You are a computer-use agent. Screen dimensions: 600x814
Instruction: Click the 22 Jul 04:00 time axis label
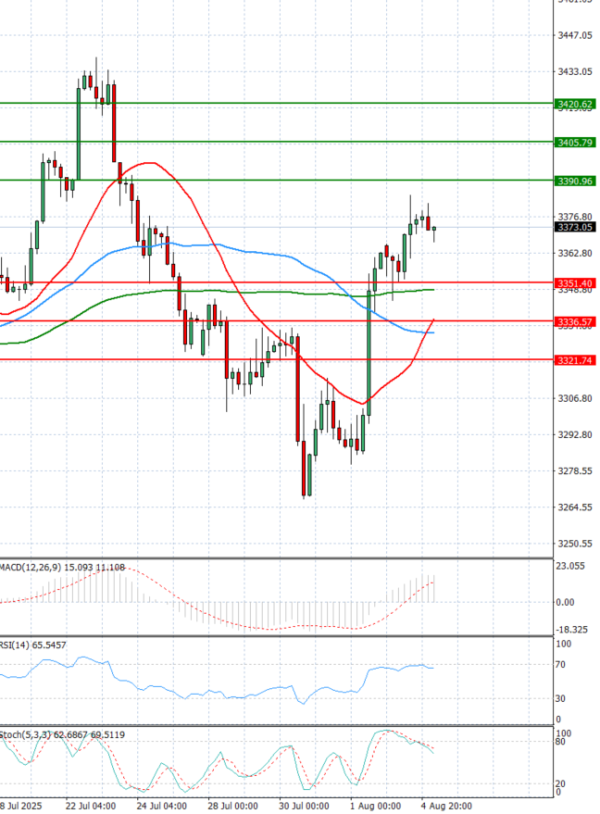pos(91,806)
